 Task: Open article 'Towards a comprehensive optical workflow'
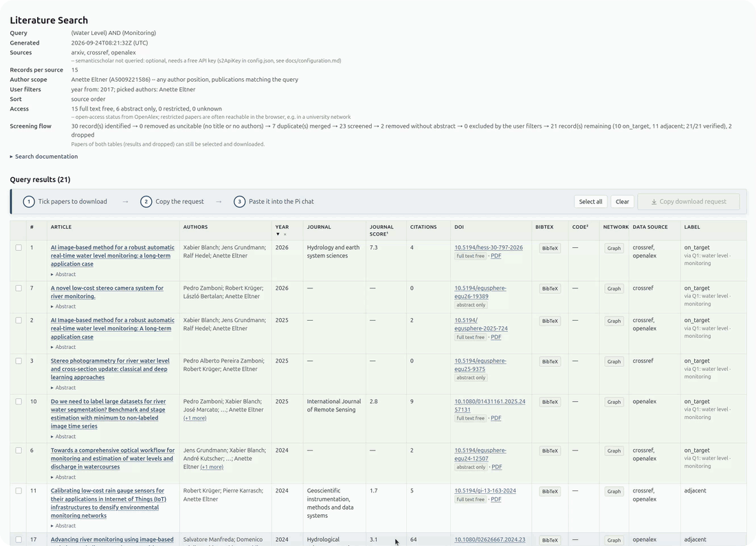(112, 459)
